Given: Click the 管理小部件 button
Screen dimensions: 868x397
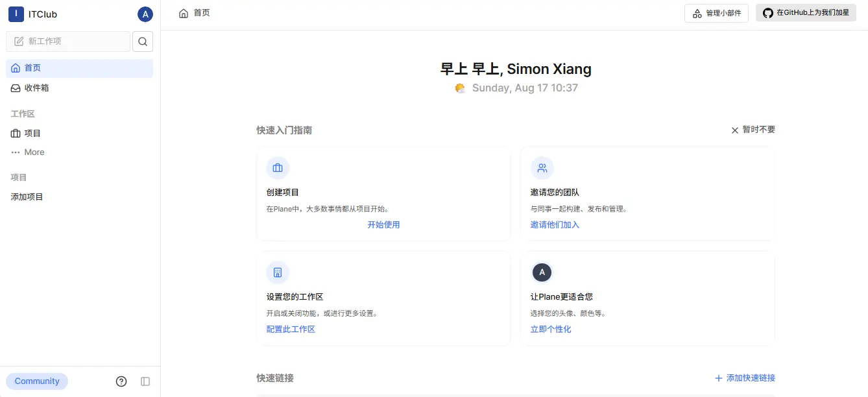Looking at the screenshot, I should tap(717, 13).
